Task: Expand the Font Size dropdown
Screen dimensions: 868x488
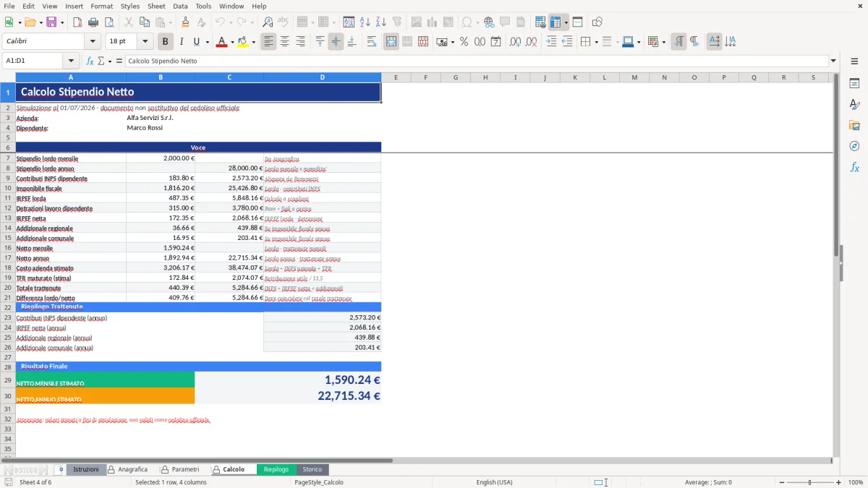Action: pos(145,42)
